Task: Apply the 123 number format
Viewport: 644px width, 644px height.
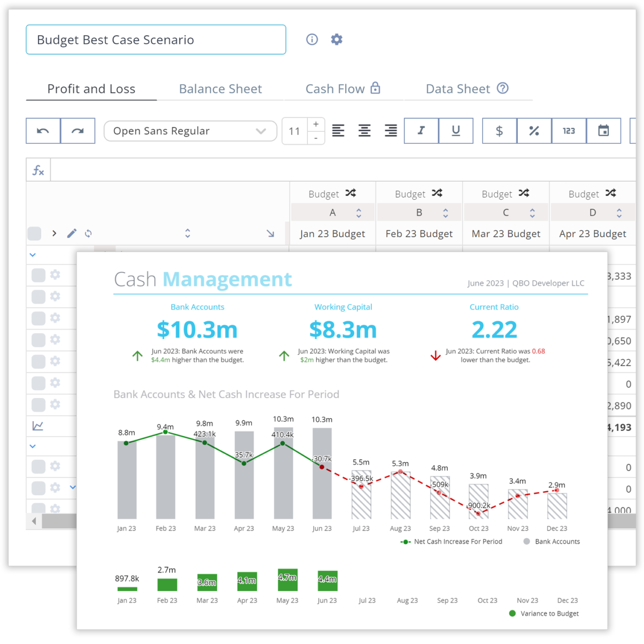Action: coord(569,131)
